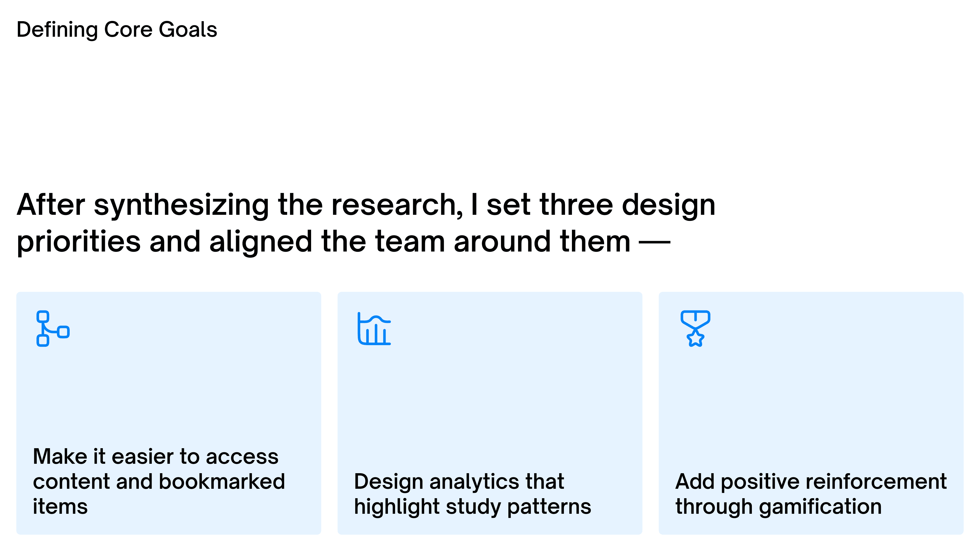Select the 'Defining Core Goals' slide title
This screenshot has width=980, height=551.
[117, 30]
